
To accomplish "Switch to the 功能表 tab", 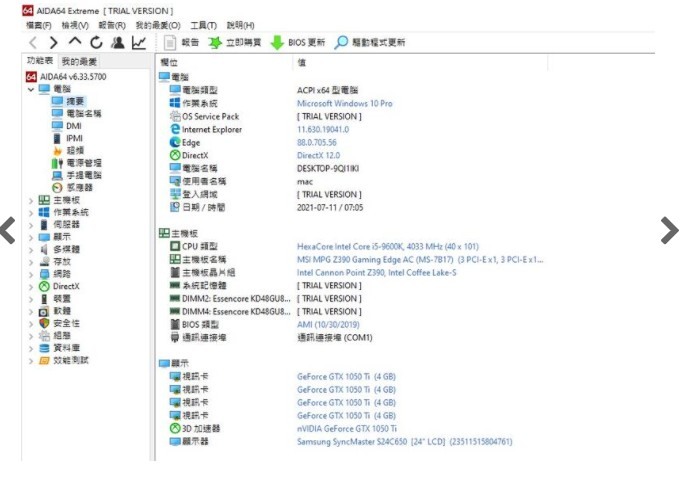I will pyautogui.click(x=40, y=61).
